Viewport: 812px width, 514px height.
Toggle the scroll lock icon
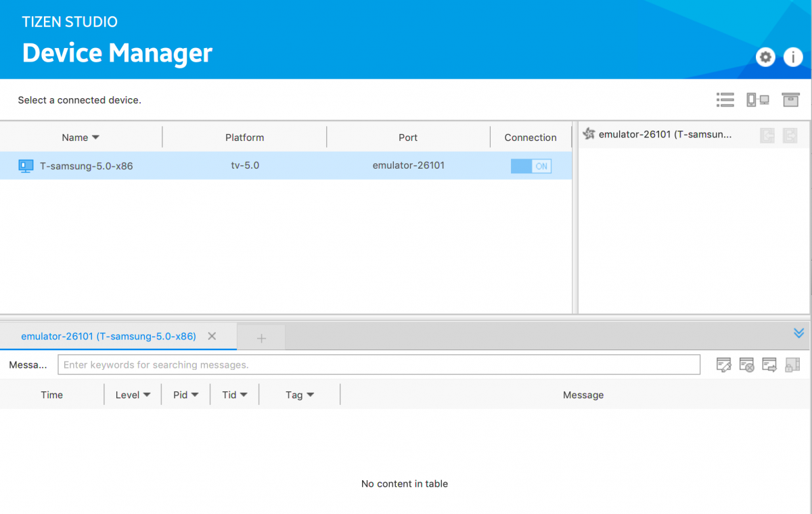pos(792,365)
